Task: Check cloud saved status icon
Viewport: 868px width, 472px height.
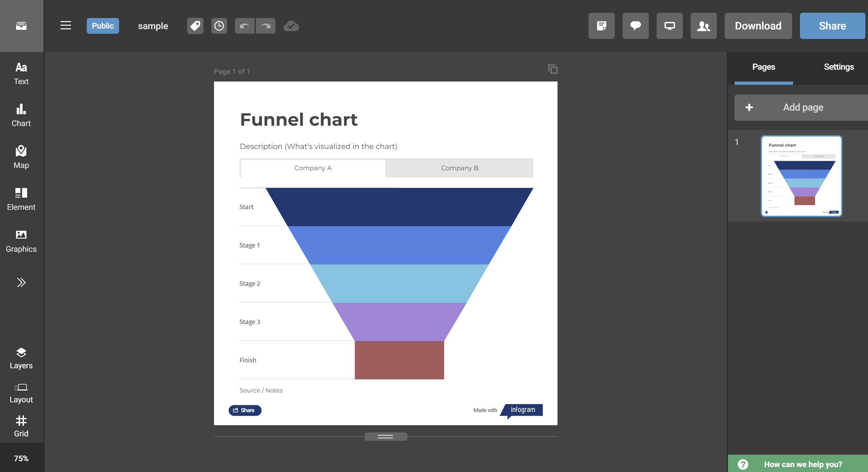Action: (x=291, y=26)
